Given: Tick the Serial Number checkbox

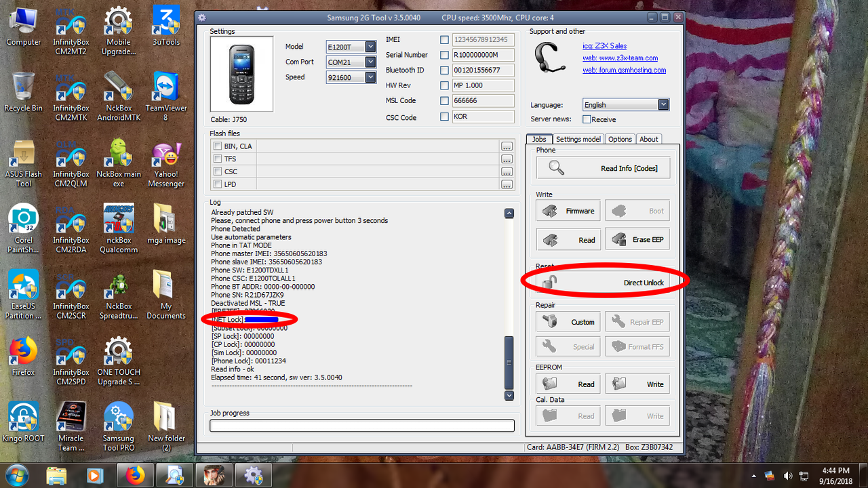Looking at the screenshot, I should point(444,55).
